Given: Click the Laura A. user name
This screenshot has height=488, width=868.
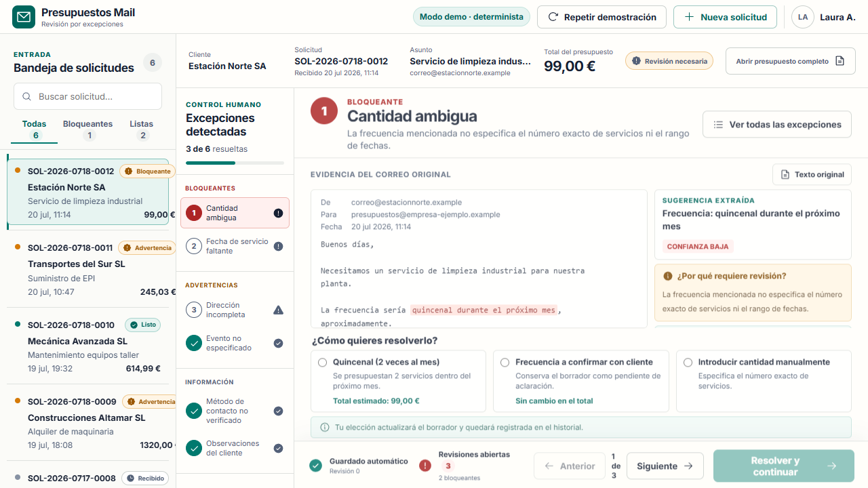Looking at the screenshot, I should pyautogui.click(x=837, y=17).
